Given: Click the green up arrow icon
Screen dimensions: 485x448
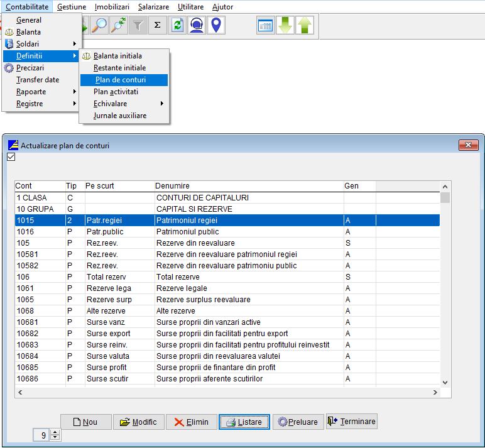Looking at the screenshot, I should pyautogui.click(x=305, y=25).
